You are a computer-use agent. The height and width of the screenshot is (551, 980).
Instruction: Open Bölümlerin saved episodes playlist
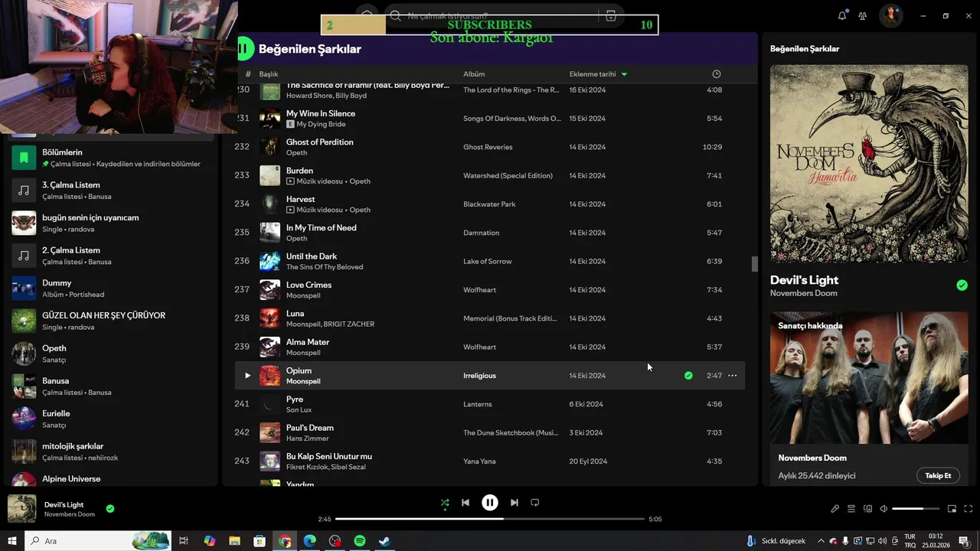[111, 158]
